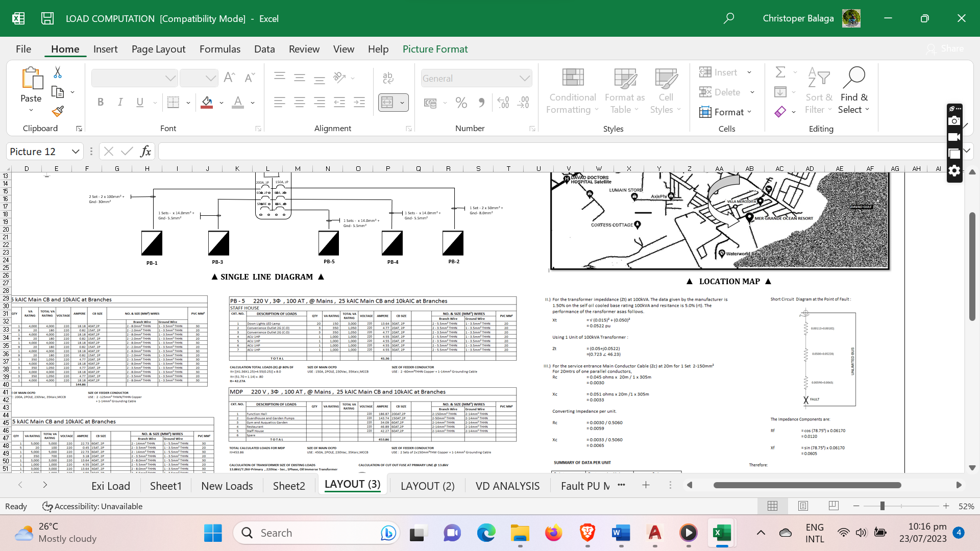Toggle Middle Align vertical alignment
The image size is (980, 551).
point(300,78)
